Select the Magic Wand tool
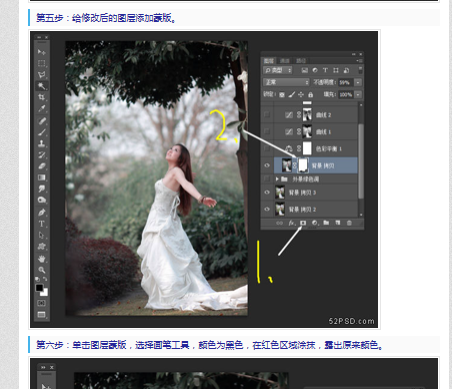Image resolution: width=452 pixels, height=389 pixels. tap(41, 86)
